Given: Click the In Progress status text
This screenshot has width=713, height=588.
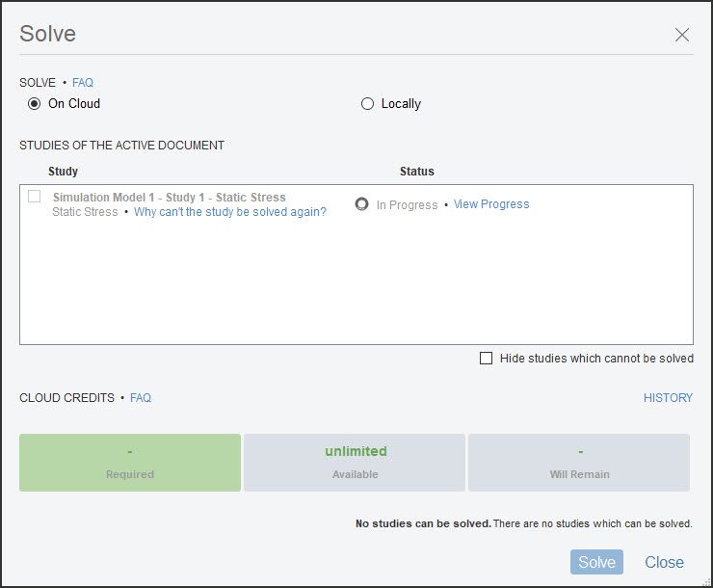Looking at the screenshot, I should [407, 205].
